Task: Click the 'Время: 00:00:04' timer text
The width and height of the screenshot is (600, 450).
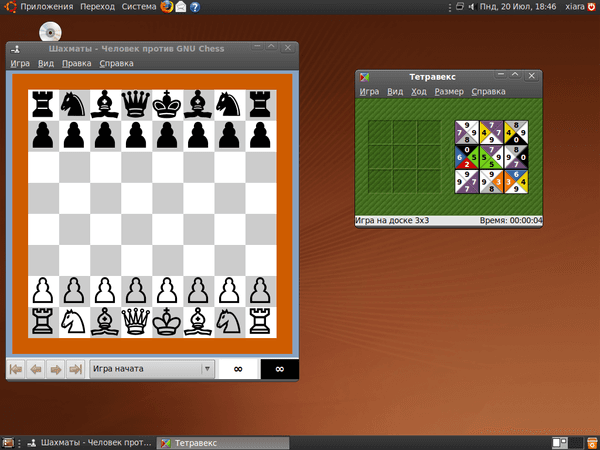Action: pos(511,221)
